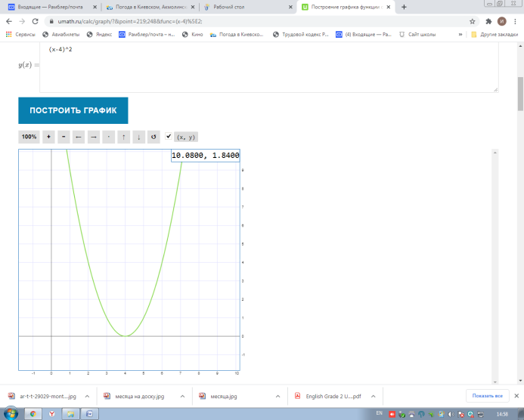The height and width of the screenshot is (420, 524).
Task: Open the Яндекс bookmark
Action: 99,35
